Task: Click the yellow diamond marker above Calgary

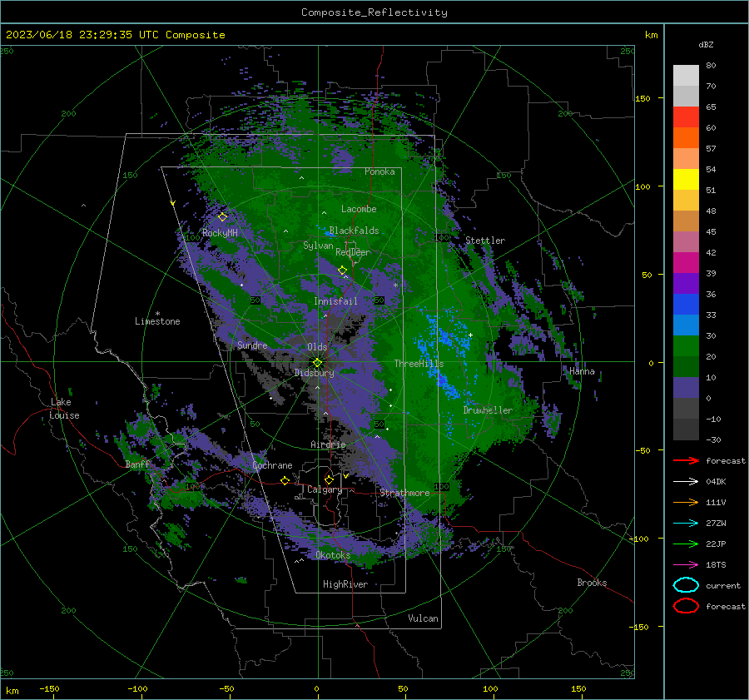Action: pyautogui.click(x=329, y=479)
